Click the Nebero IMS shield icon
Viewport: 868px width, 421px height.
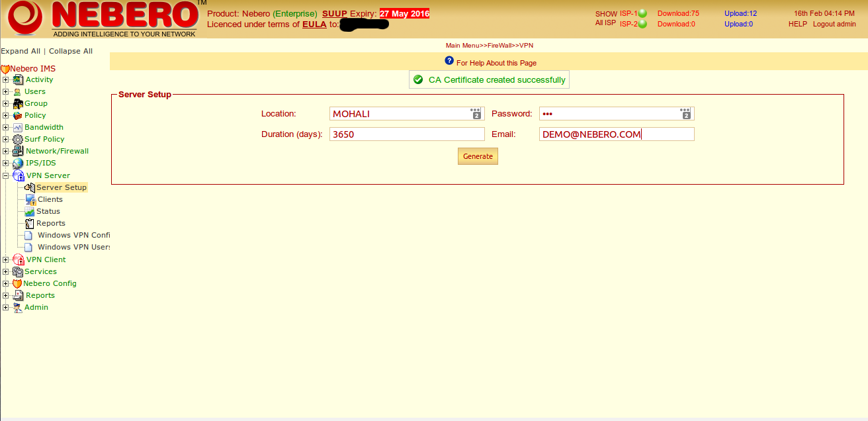coord(5,69)
